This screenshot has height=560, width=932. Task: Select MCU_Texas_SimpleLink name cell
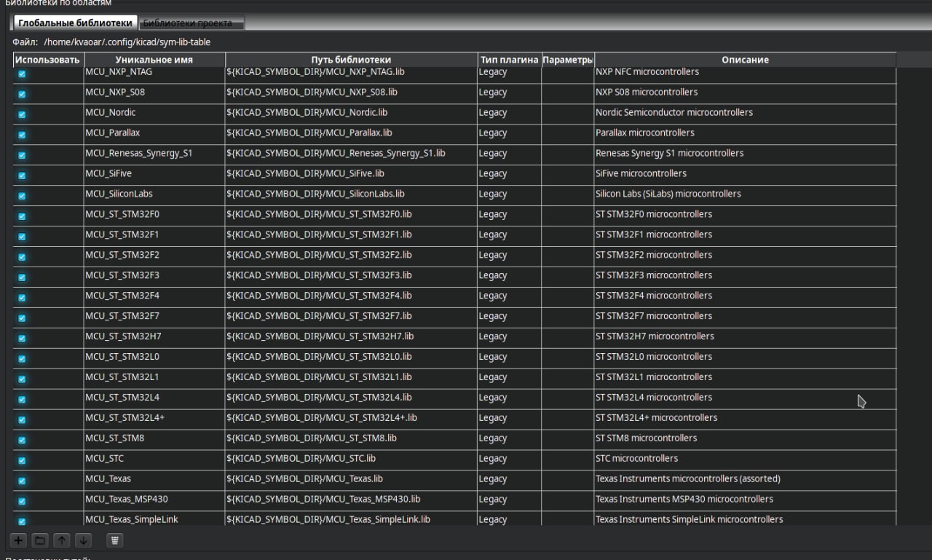pos(154,518)
